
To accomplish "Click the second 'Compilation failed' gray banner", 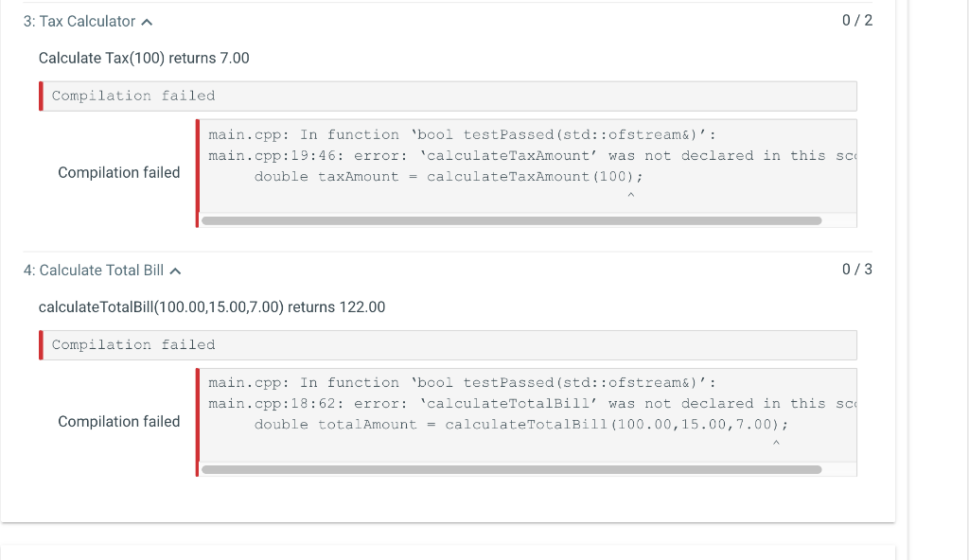I will [x=448, y=345].
